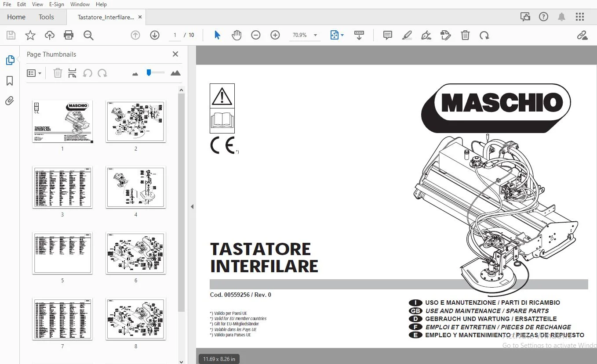Select the page 6 thumbnail

136,253
